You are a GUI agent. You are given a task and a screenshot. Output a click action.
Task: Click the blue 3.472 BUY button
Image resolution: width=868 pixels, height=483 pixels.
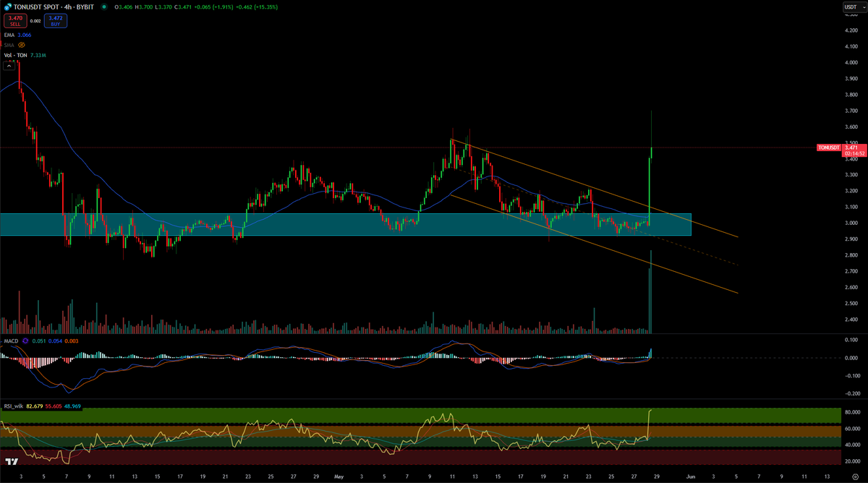(56, 21)
